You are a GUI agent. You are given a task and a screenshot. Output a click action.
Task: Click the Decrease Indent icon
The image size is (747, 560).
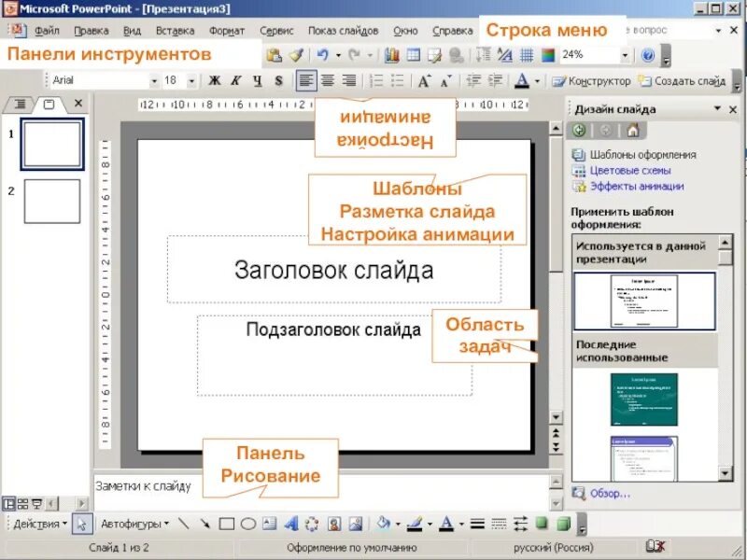pos(473,81)
